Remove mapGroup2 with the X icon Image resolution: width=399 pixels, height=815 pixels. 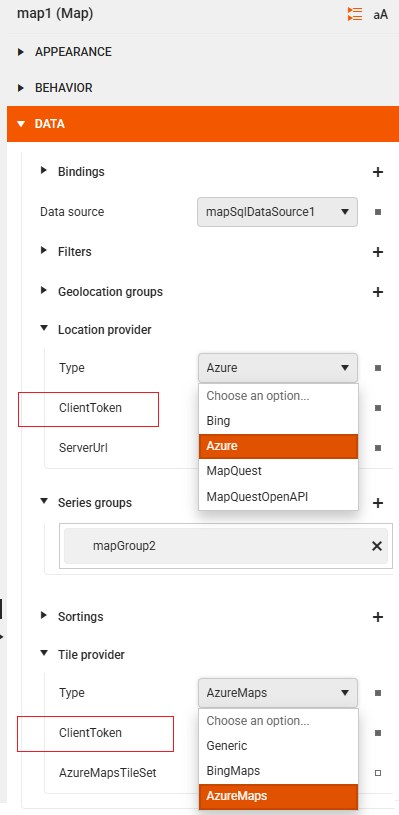point(377,546)
